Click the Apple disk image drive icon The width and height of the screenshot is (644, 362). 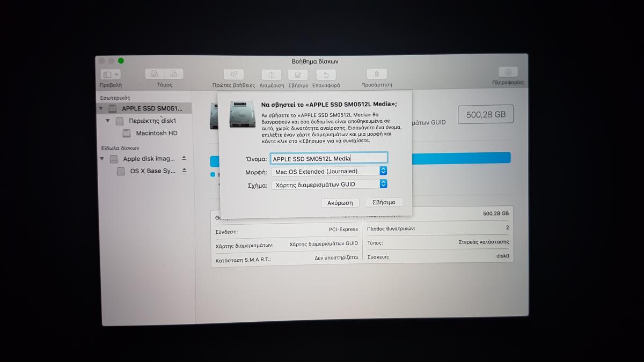pos(114,159)
